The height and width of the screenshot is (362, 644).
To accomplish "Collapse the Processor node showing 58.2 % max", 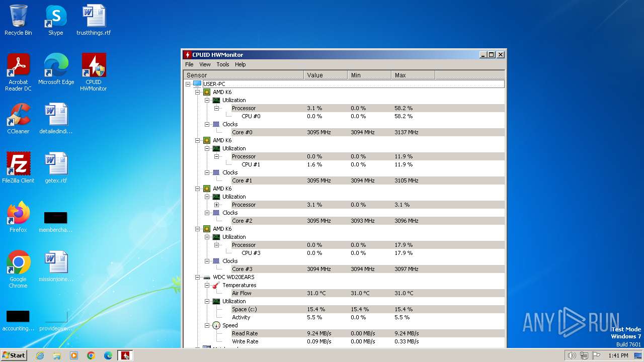I will 217,108.
